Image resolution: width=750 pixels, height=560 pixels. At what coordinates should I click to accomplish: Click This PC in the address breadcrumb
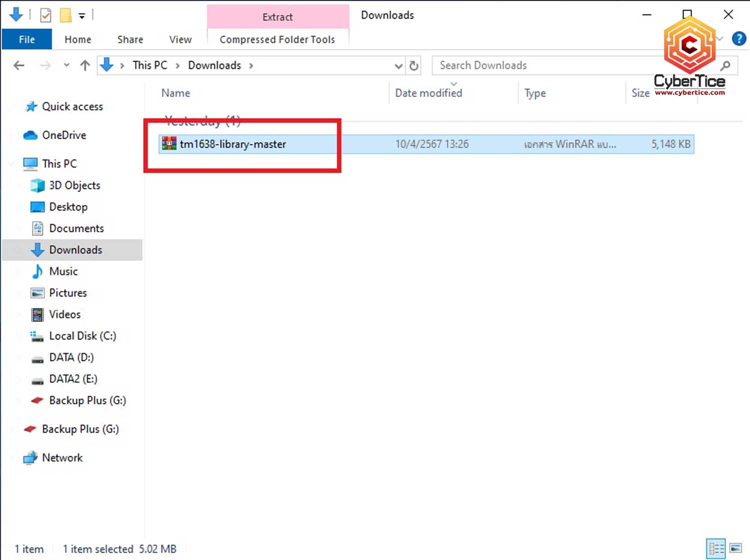coord(149,65)
